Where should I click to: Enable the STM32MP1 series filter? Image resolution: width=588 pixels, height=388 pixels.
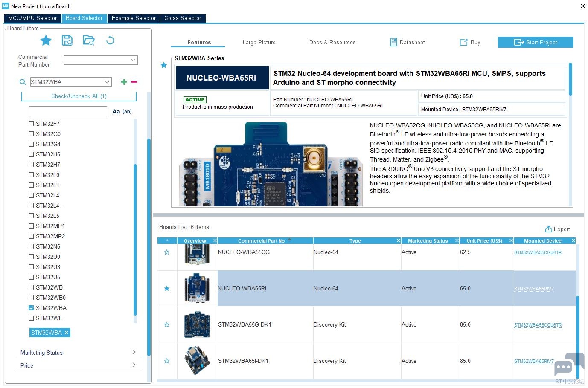[31, 226]
